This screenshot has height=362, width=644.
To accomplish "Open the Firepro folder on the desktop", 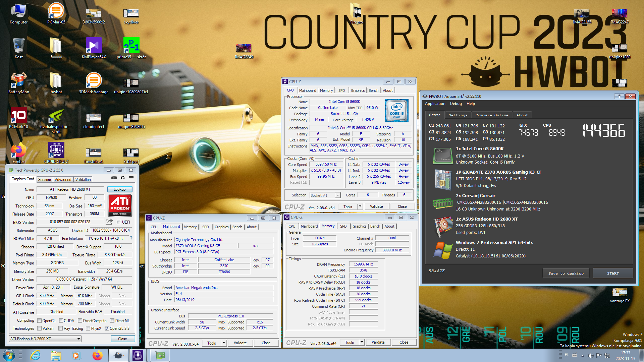I will pyautogui.click(x=356, y=13).
